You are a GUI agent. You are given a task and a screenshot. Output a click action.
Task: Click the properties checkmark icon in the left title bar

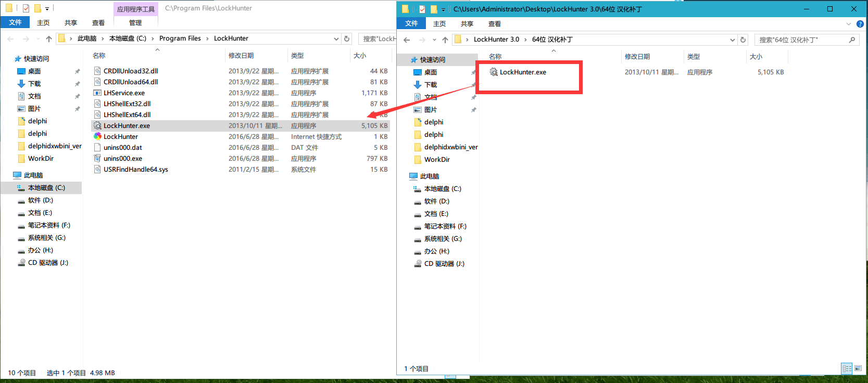(26, 8)
